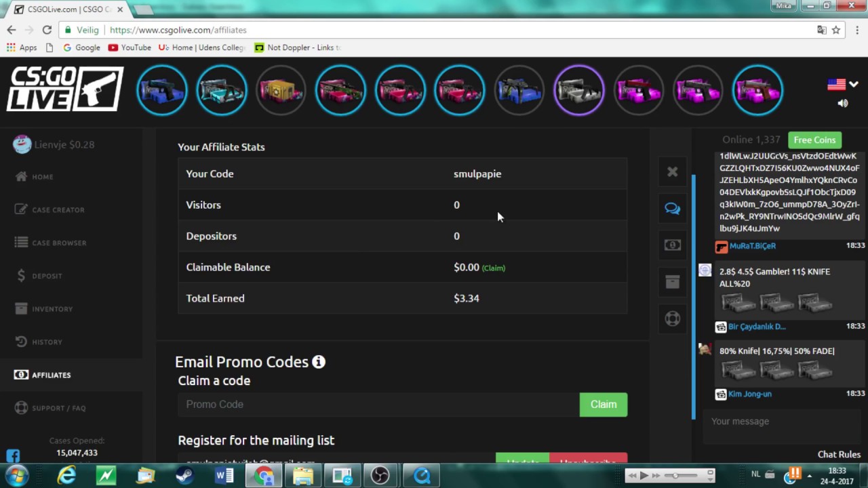Open the money bill side panel icon
The image size is (868, 488).
(x=672, y=245)
